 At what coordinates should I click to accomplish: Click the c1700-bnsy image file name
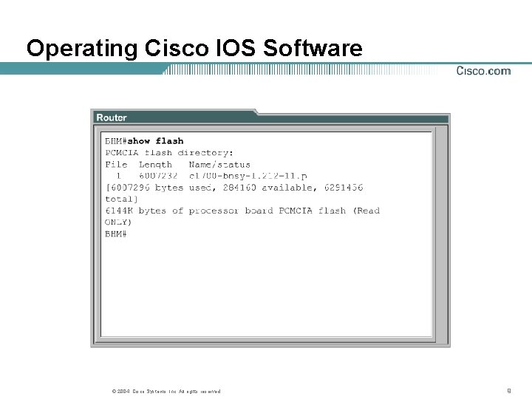click(x=248, y=176)
